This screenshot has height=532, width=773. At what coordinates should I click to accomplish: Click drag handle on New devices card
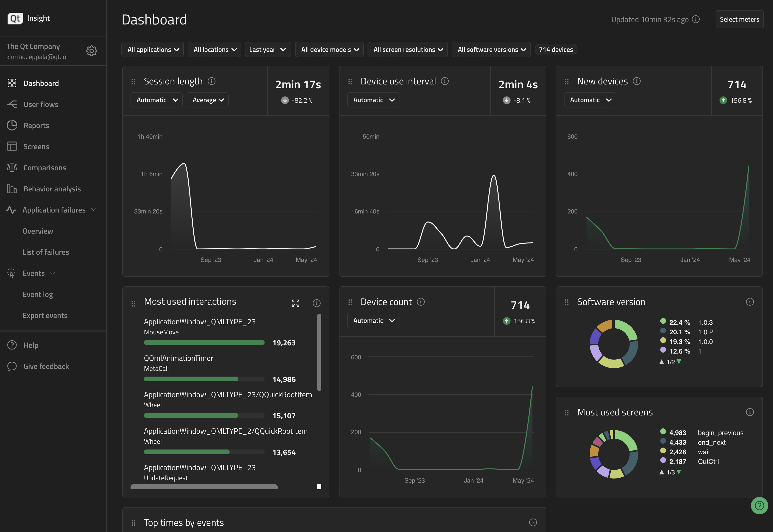pyautogui.click(x=566, y=81)
